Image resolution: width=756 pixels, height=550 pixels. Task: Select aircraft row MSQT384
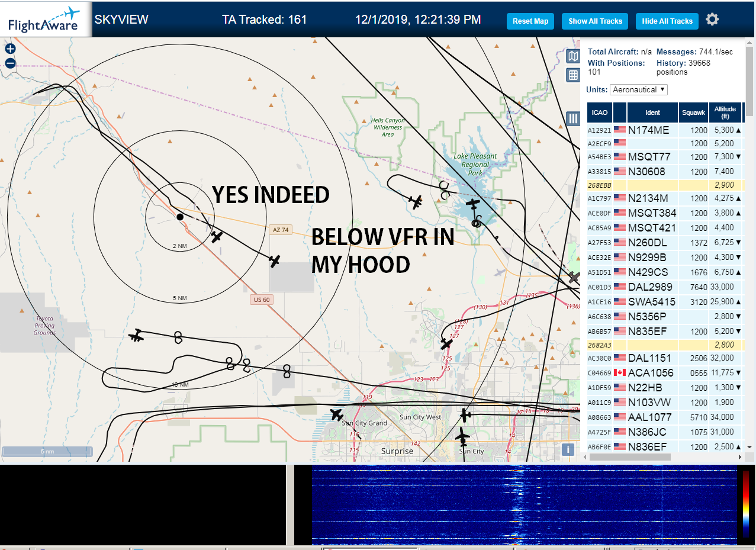click(x=664, y=213)
